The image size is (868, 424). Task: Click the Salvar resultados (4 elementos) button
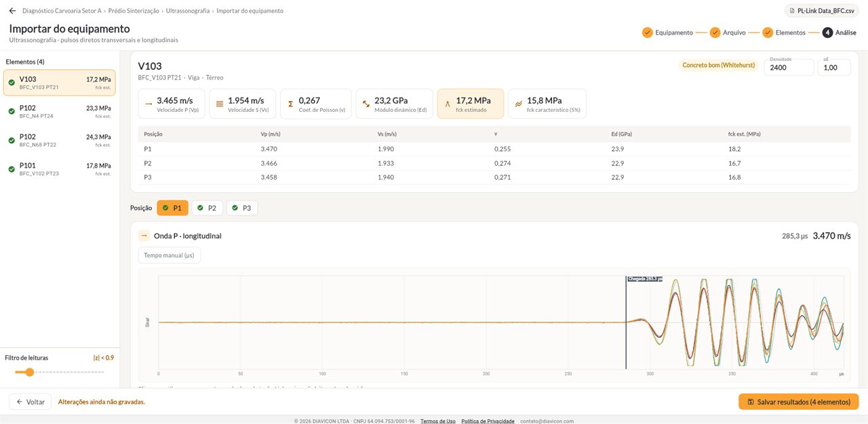(798, 402)
